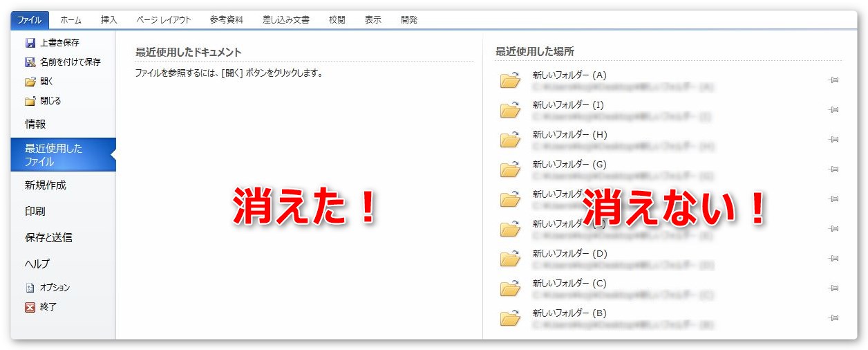Go to the 印刷 page
This screenshot has width=868, height=350.
(x=35, y=212)
